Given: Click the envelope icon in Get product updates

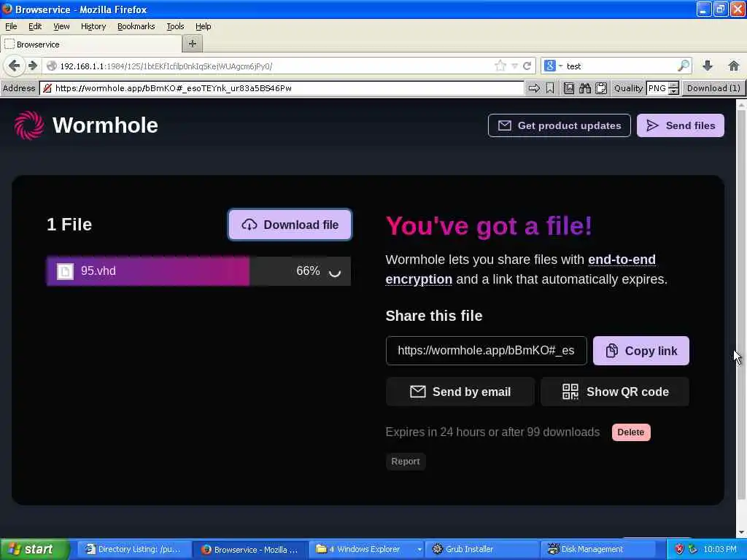Looking at the screenshot, I should pyautogui.click(x=505, y=125).
